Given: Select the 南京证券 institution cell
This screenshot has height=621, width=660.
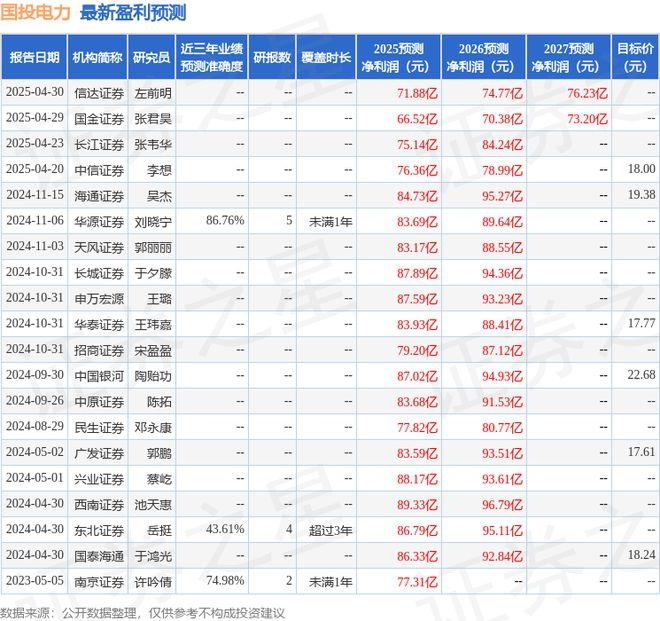Looking at the screenshot, I should [99, 581].
